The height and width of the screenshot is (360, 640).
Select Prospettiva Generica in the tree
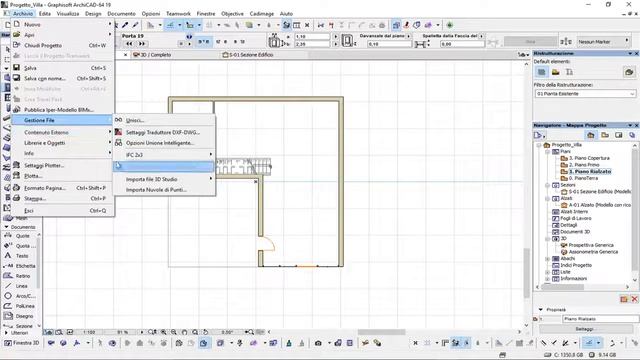pos(591,245)
